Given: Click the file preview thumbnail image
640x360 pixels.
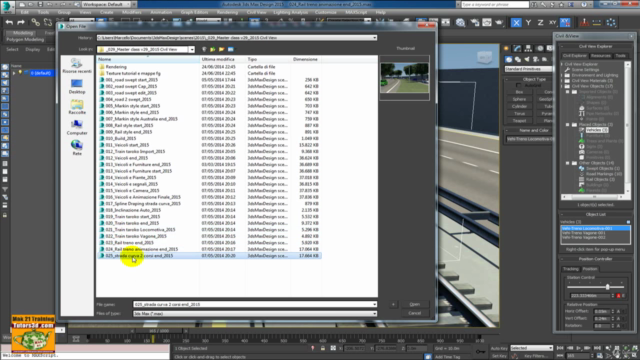Looking at the screenshot, I should (404, 78).
